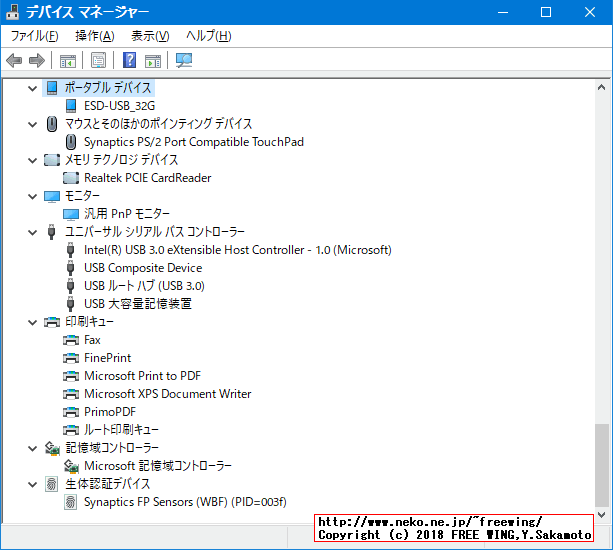Open the 操作(A) menu

tap(95, 36)
